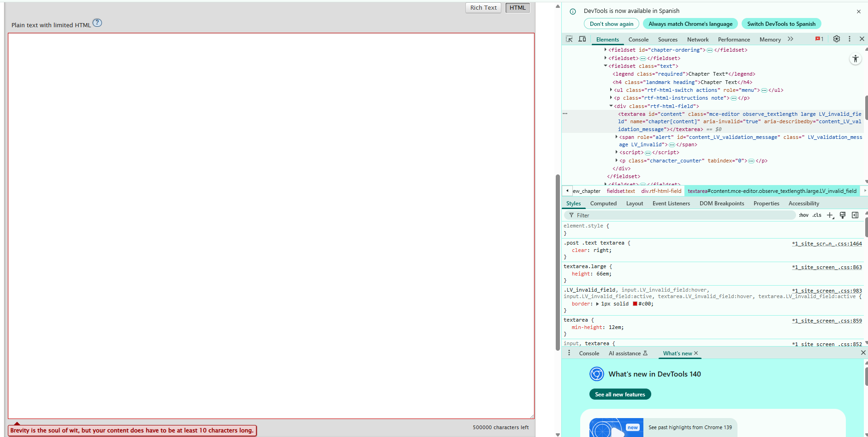This screenshot has width=868, height=437.
Task: Select fieldset.text in the breadcrumb trail
Action: coord(621,191)
